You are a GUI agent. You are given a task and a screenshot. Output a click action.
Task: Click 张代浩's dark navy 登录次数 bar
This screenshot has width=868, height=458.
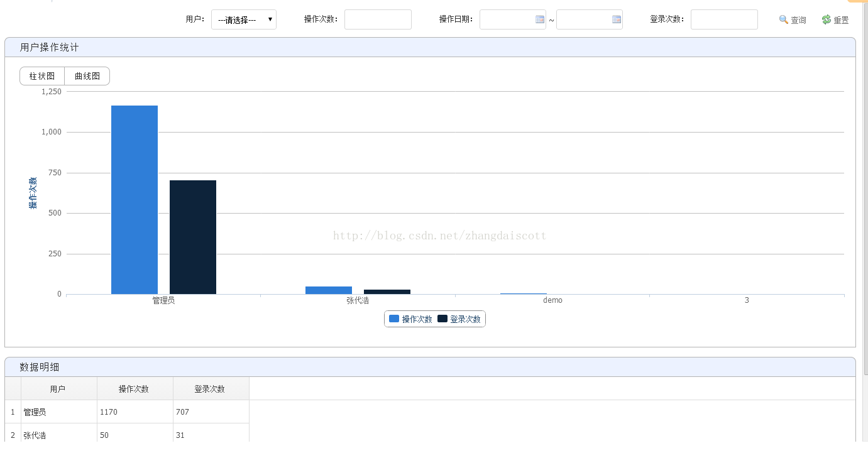[387, 292]
